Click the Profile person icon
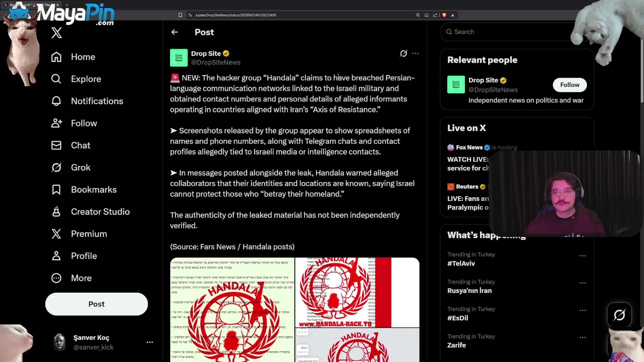 [x=56, y=256]
